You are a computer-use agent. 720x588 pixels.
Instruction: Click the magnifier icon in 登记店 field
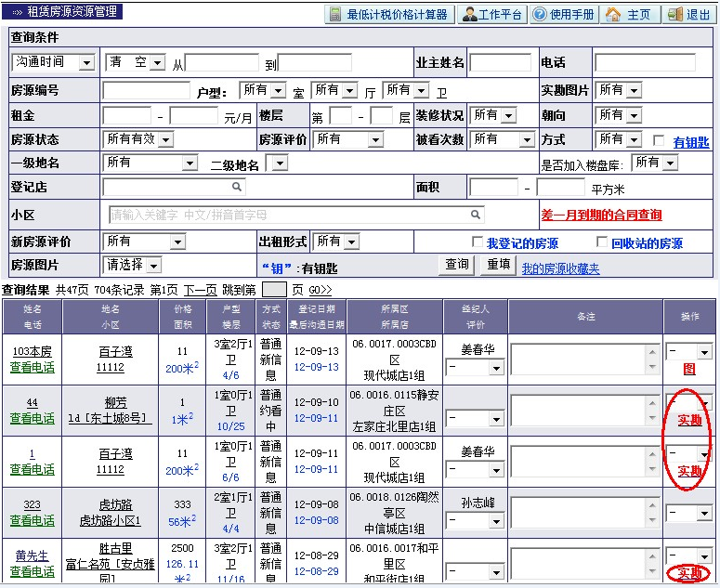tap(237, 187)
